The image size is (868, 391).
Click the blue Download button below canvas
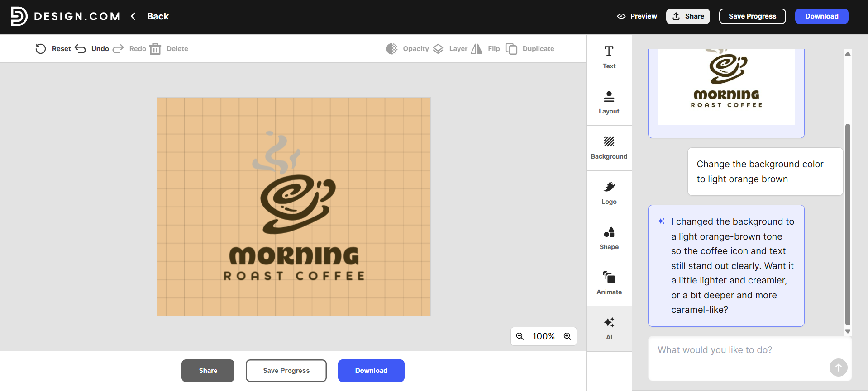point(371,371)
